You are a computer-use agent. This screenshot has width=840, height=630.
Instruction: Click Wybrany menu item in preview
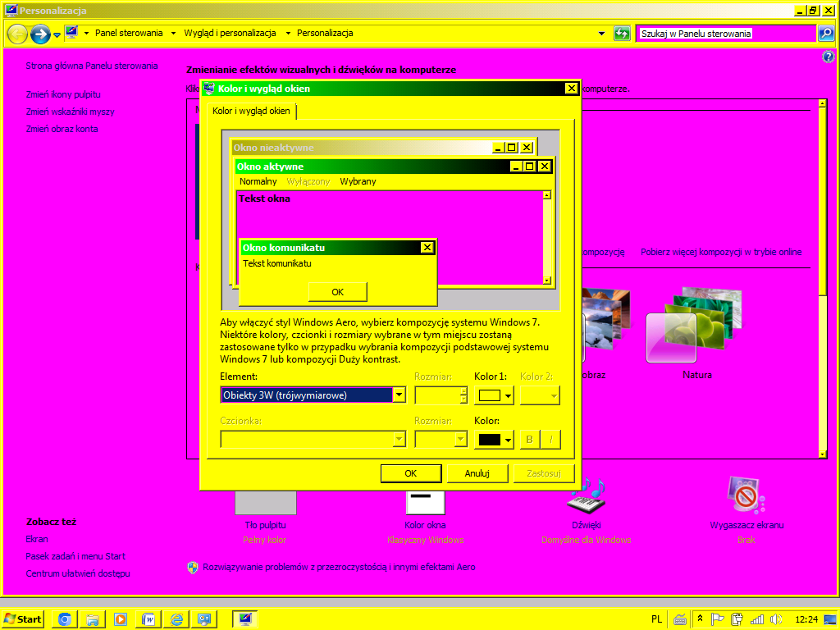358,181
